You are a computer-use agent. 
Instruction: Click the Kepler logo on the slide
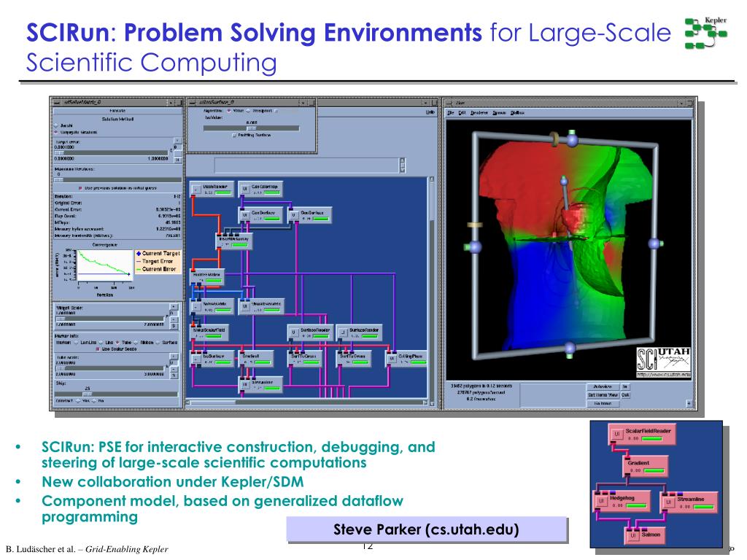[706, 33]
